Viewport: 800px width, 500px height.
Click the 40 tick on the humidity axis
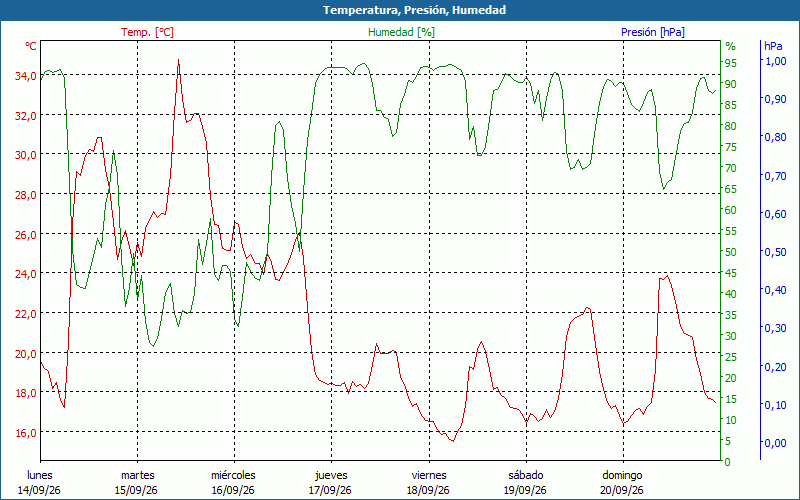pos(731,294)
